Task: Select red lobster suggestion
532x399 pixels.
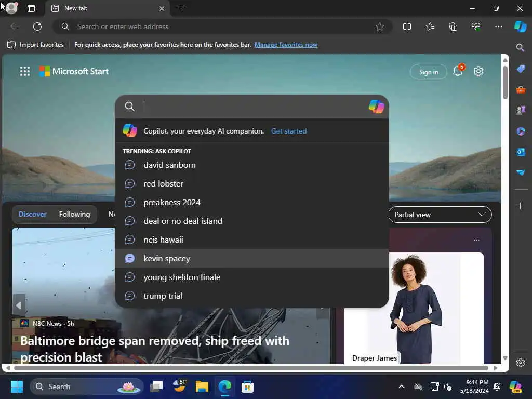Action: (252, 183)
